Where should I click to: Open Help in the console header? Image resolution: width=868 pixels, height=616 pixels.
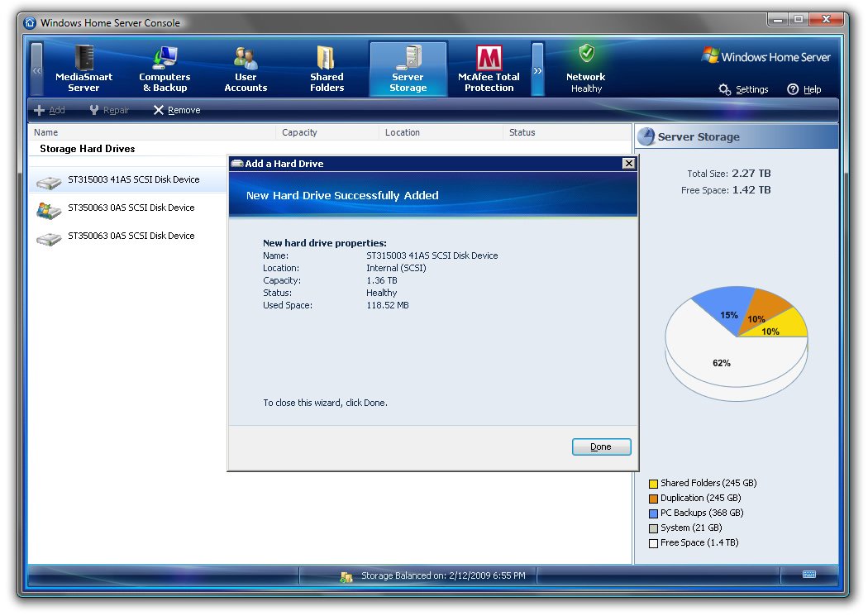tap(804, 89)
